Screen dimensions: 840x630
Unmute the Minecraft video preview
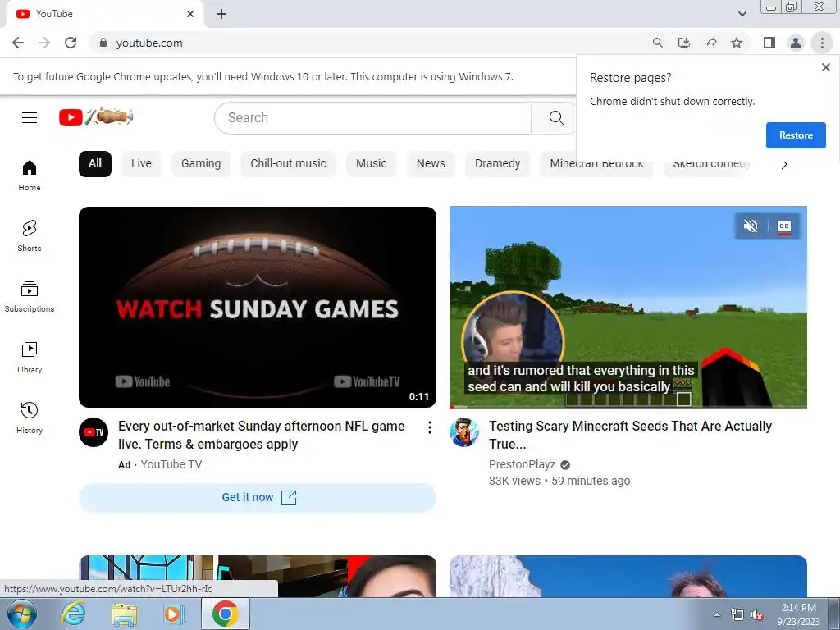(751, 226)
